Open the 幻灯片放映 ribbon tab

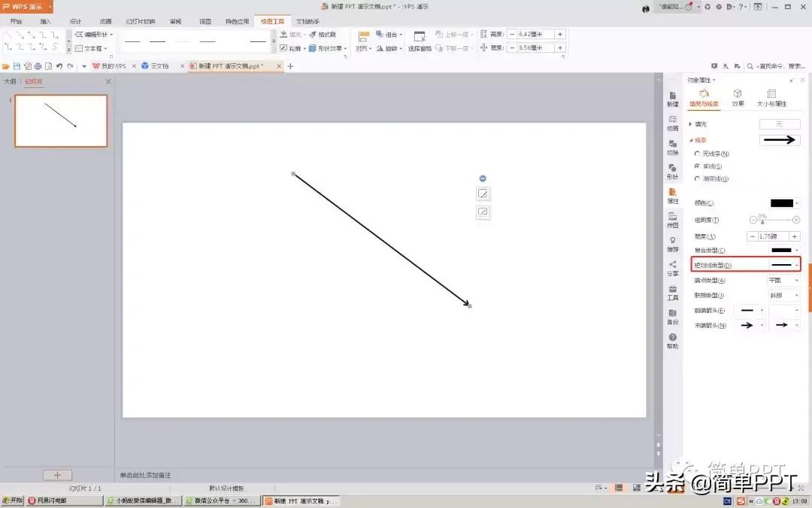coord(141,21)
